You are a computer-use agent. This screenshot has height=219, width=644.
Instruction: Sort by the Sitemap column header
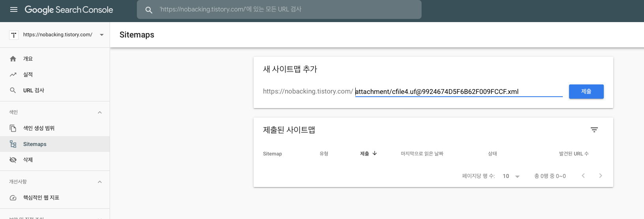tap(273, 154)
